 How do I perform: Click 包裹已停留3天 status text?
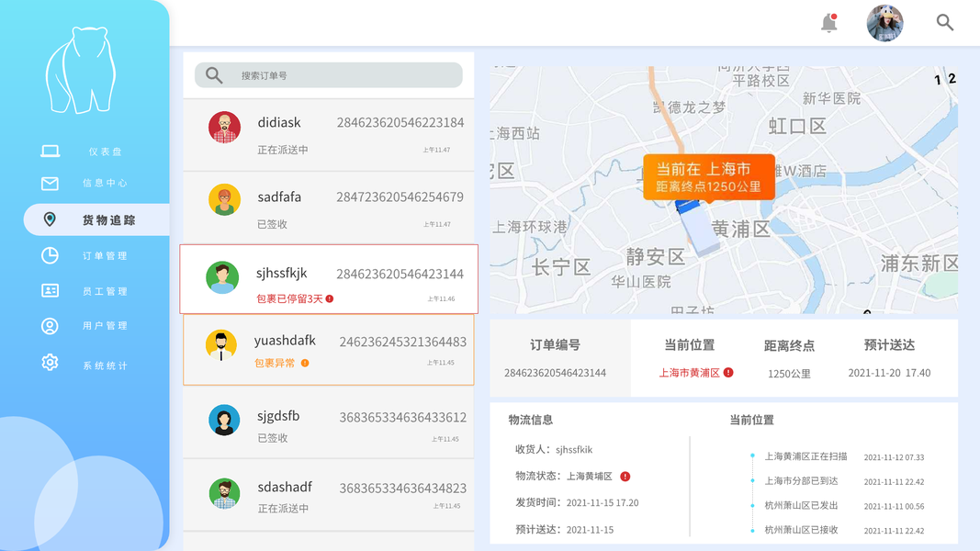289,298
